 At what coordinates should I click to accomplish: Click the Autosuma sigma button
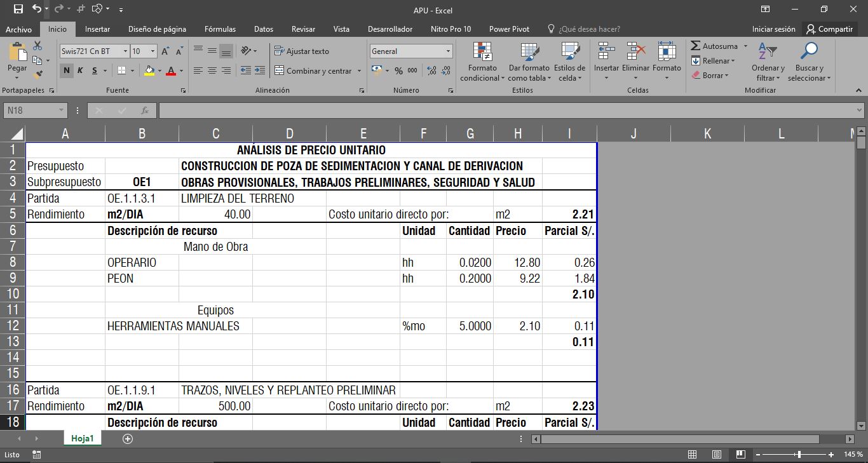[x=714, y=46]
